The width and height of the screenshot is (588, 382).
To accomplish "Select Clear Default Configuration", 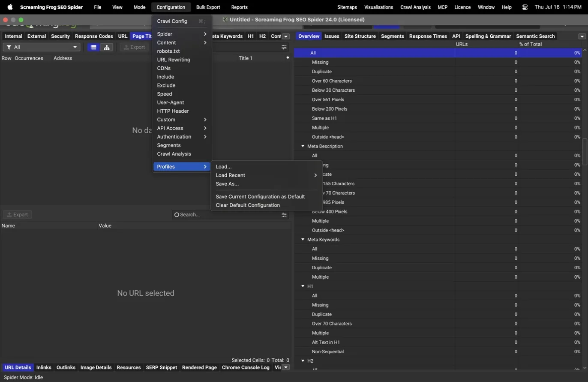I will click(266, 205).
